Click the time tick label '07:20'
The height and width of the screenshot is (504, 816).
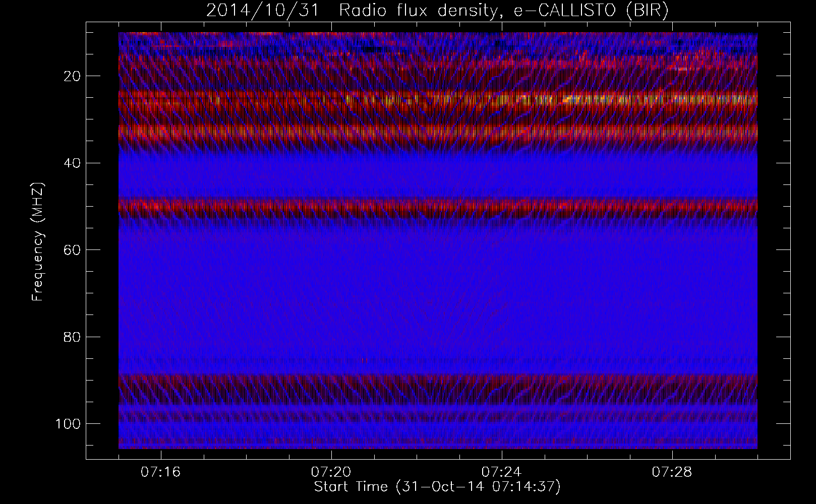(331, 472)
